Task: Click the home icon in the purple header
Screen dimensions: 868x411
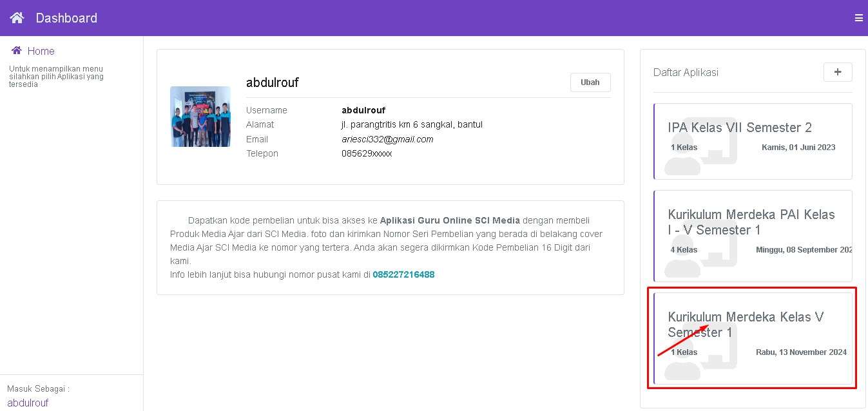Action: click(x=17, y=18)
